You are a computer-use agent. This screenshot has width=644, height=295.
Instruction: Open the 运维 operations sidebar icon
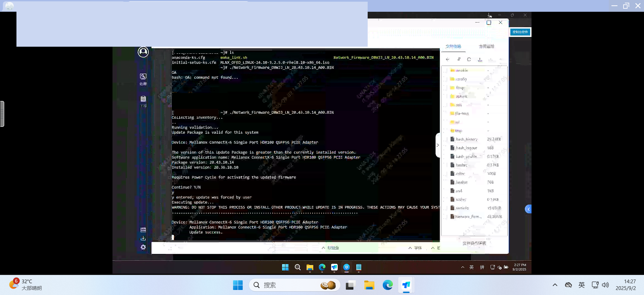pos(143,79)
